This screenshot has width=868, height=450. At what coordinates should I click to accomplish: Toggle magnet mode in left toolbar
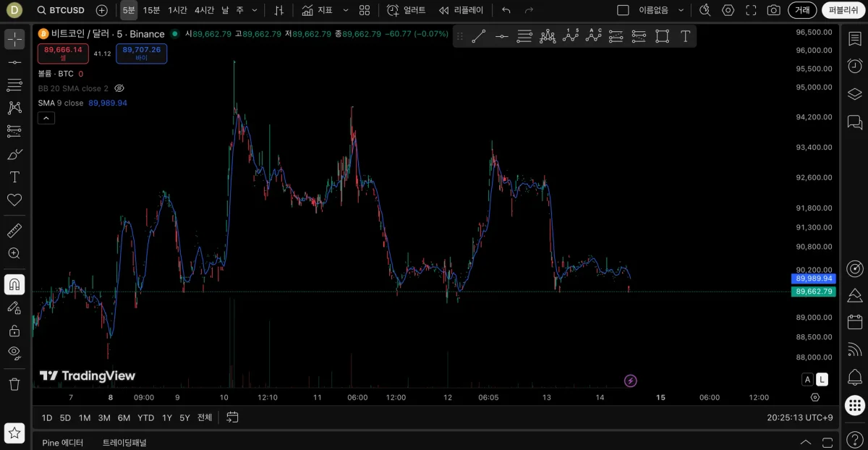pyautogui.click(x=14, y=284)
